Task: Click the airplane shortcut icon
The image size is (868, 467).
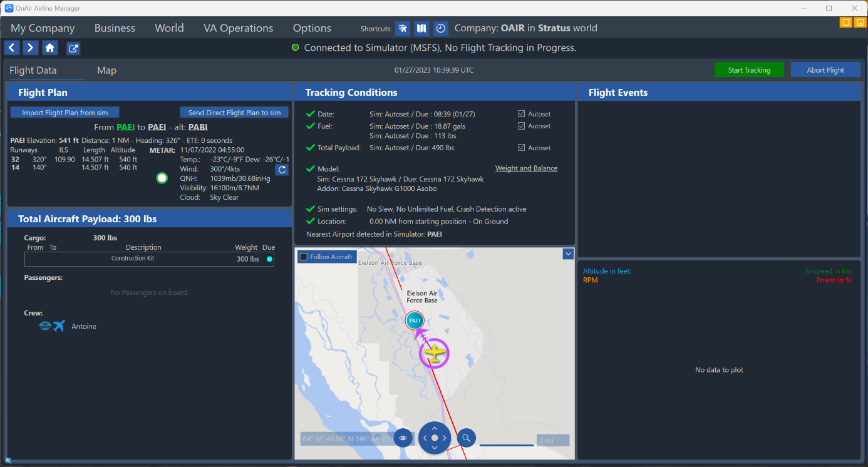Action: tap(403, 29)
